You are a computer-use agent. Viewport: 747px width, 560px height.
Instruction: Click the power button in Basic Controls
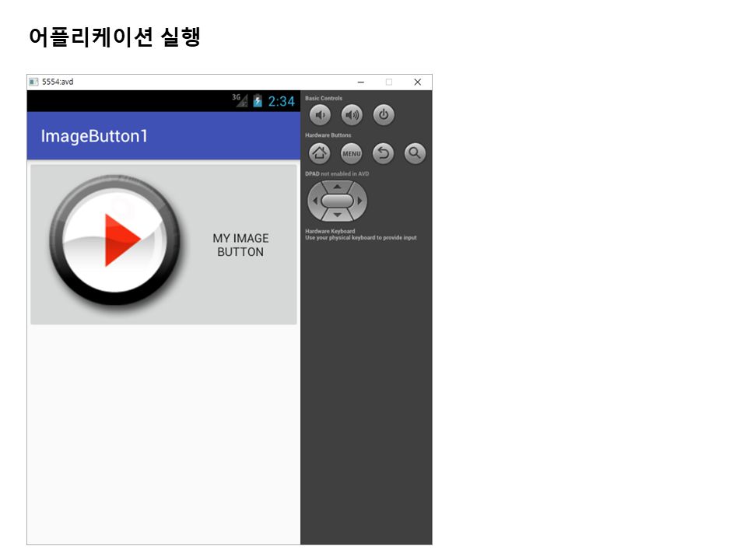tap(383, 115)
